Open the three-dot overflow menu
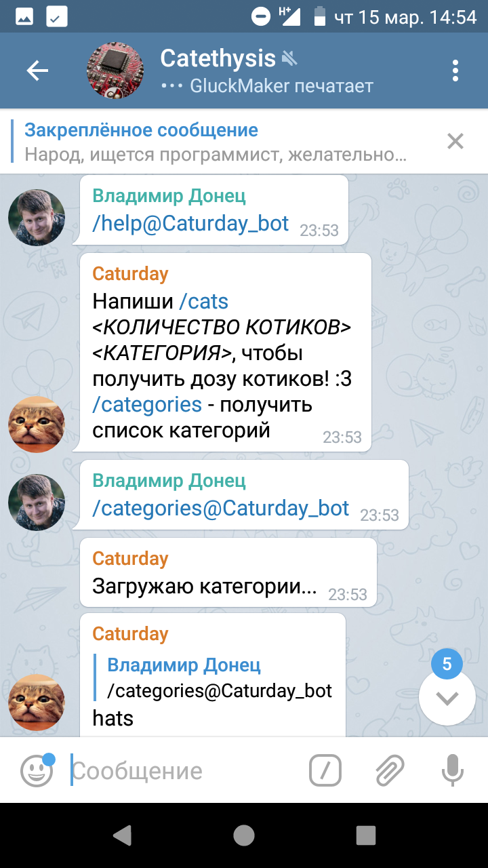 point(455,71)
